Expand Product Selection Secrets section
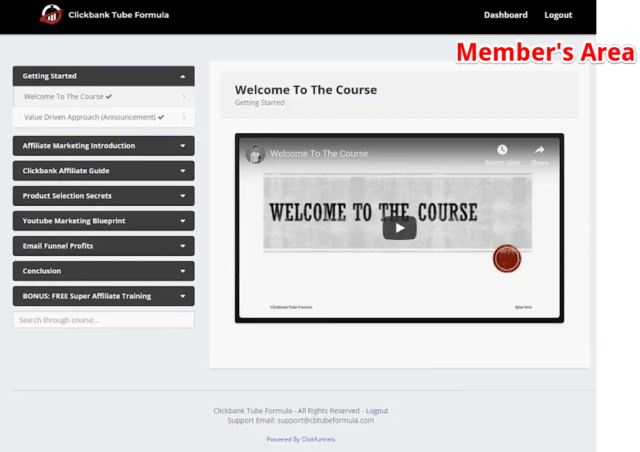 104,196
